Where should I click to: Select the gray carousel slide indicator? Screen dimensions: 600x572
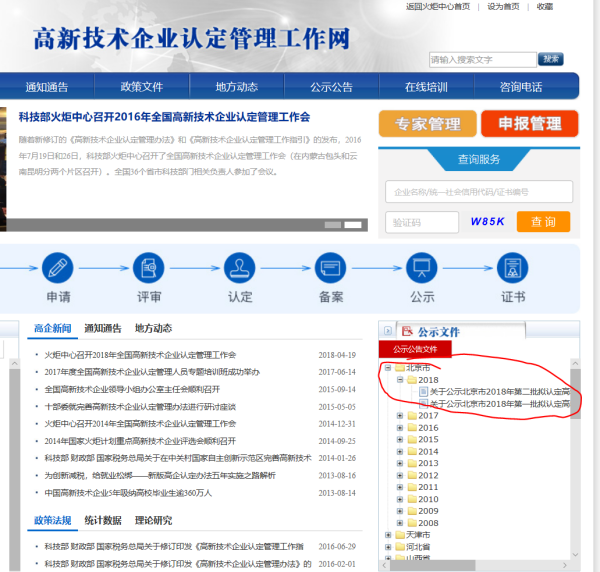[333, 225]
